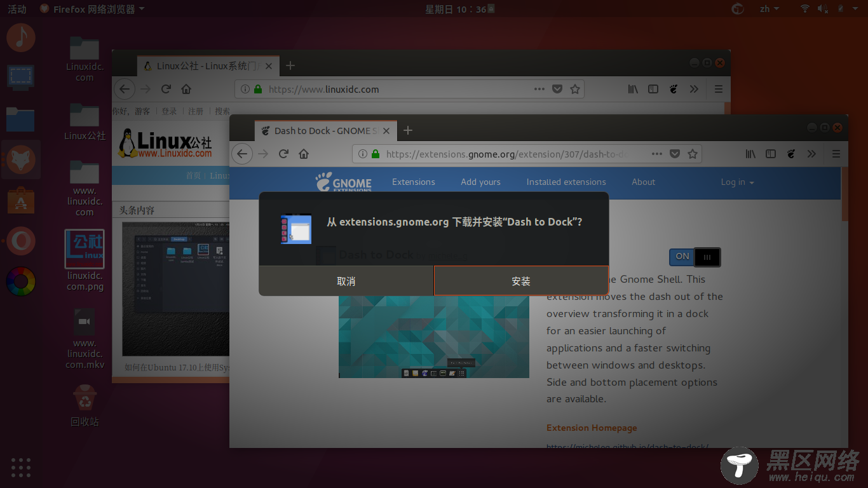Toggle sidebar in the Linuxidc window toolbar
Image resolution: width=868 pixels, height=488 pixels.
[653, 89]
